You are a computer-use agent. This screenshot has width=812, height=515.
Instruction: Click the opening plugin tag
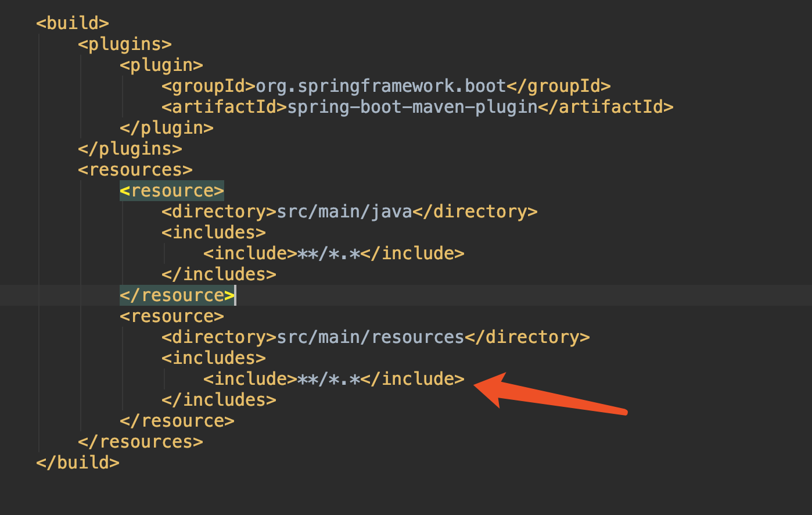pyautogui.click(x=161, y=65)
